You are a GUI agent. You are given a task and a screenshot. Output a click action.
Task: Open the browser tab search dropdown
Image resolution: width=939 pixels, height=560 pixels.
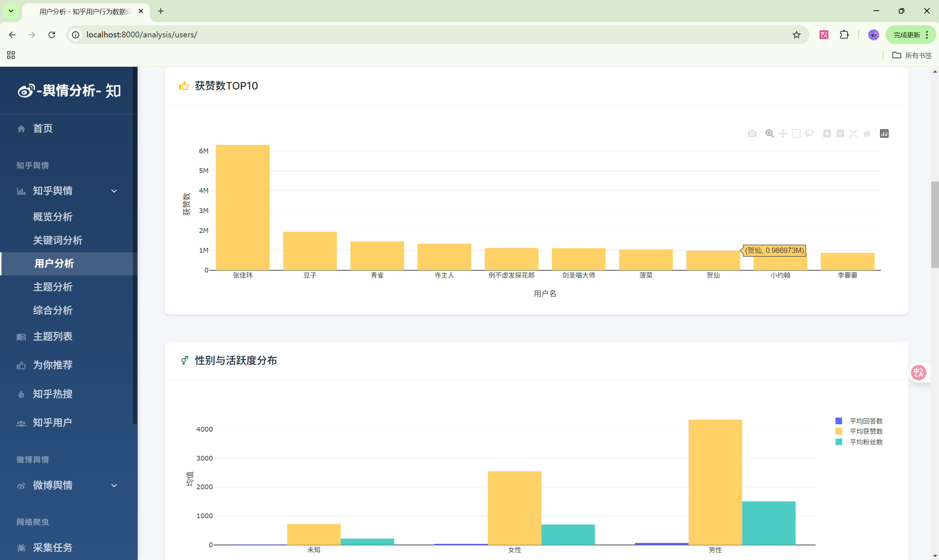pyautogui.click(x=11, y=11)
